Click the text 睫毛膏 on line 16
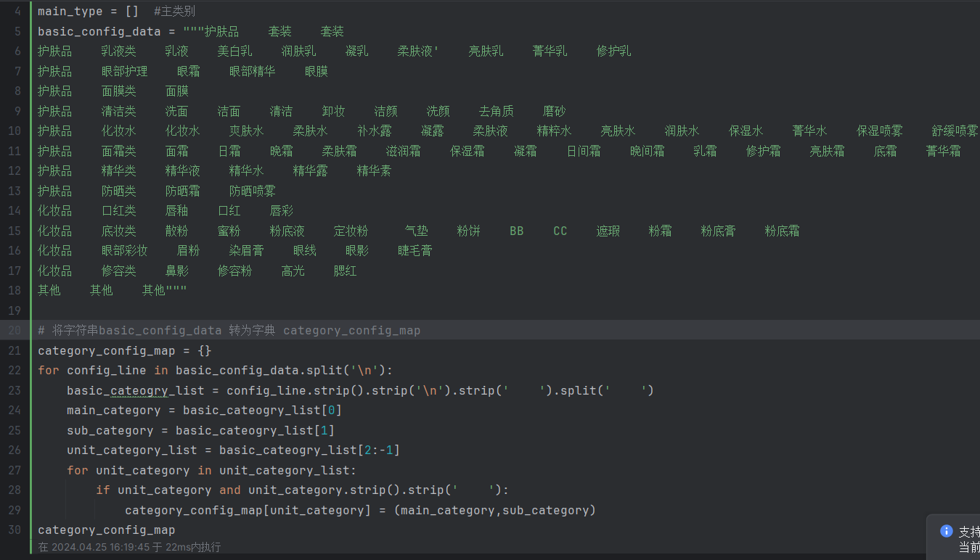980x560 pixels. coord(415,251)
